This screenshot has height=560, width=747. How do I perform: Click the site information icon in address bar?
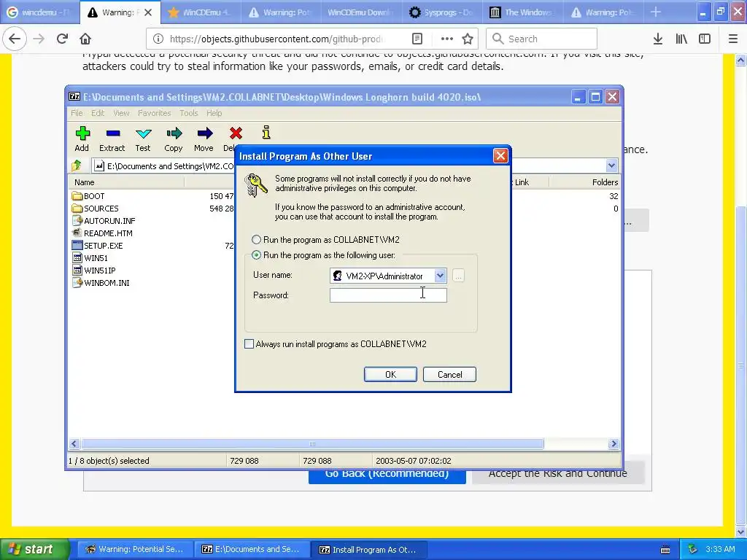pos(158,39)
